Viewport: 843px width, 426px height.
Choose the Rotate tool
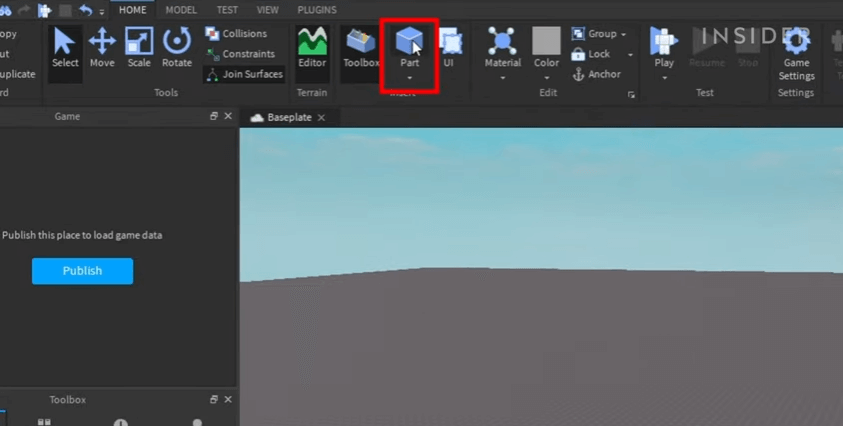click(x=177, y=47)
